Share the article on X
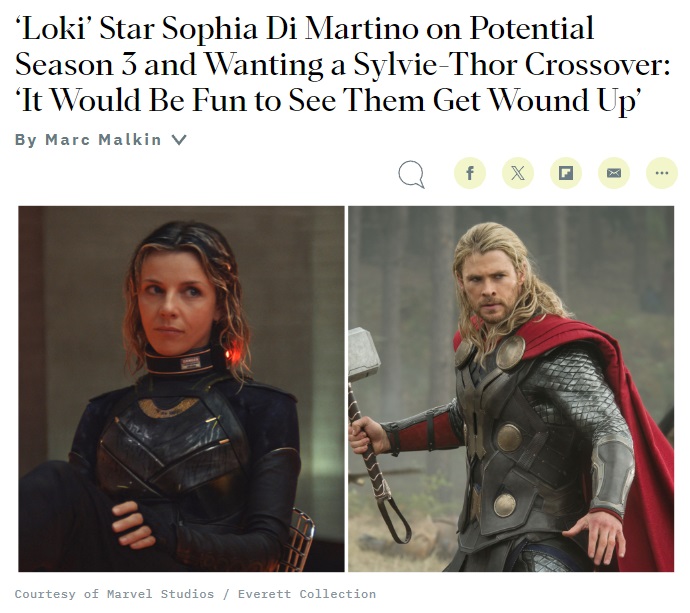Image resolution: width=690 pixels, height=613 pixels. 518,173
